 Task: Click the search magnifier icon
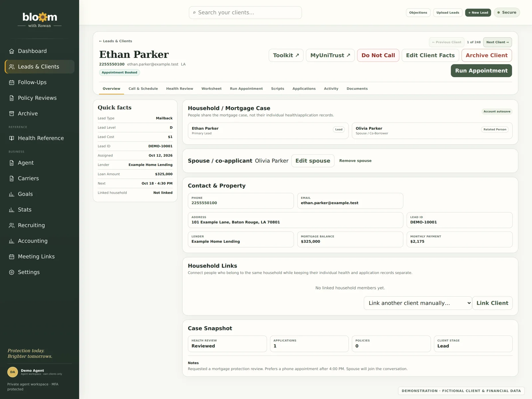(195, 13)
